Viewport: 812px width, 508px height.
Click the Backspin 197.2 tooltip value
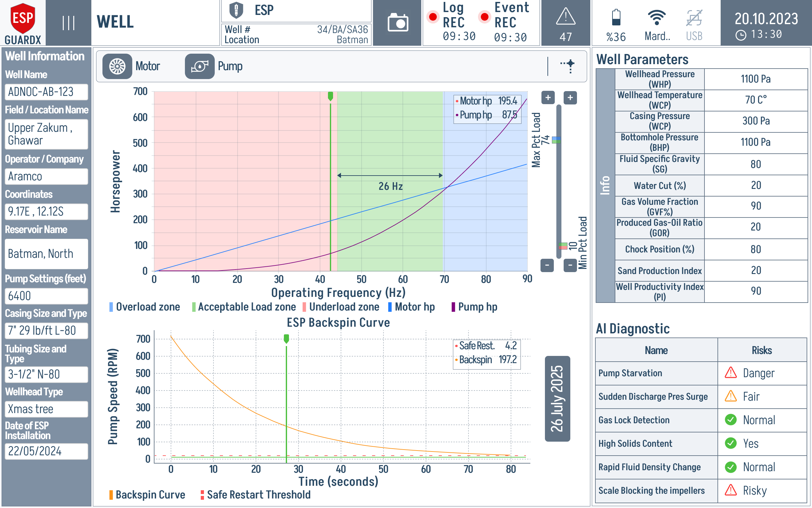[x=508, y=360]
